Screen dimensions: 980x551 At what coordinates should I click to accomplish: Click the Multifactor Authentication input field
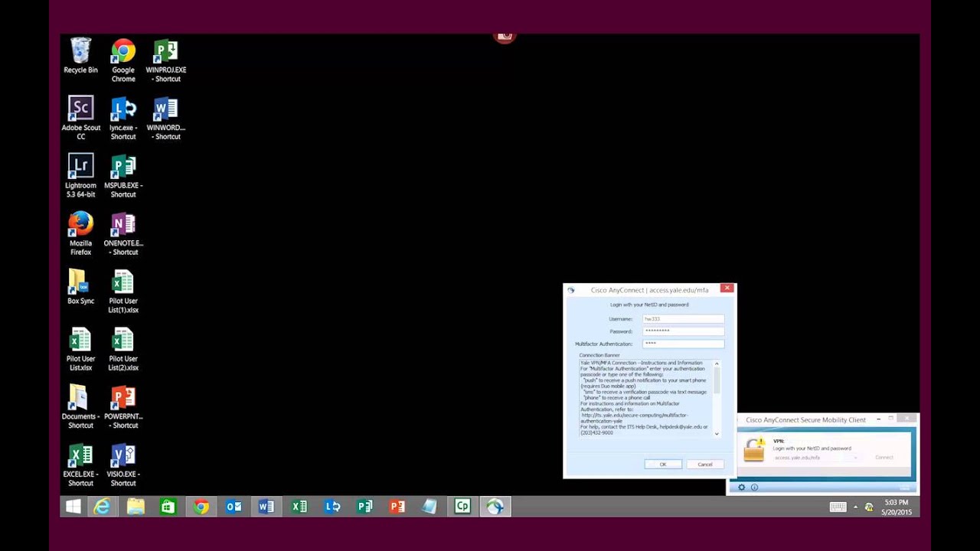pos(683,344)
